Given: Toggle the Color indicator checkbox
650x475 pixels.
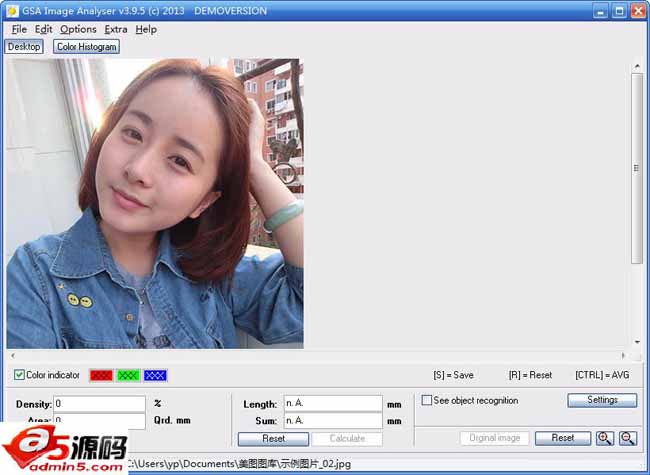Looking at the screenshot, I should [19, 375].
